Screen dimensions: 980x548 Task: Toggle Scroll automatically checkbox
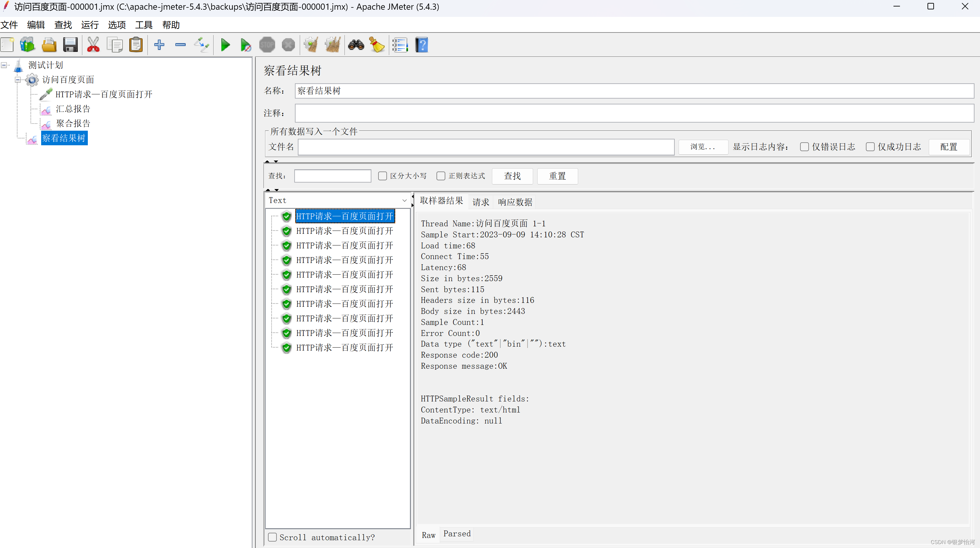coord(273,537)
